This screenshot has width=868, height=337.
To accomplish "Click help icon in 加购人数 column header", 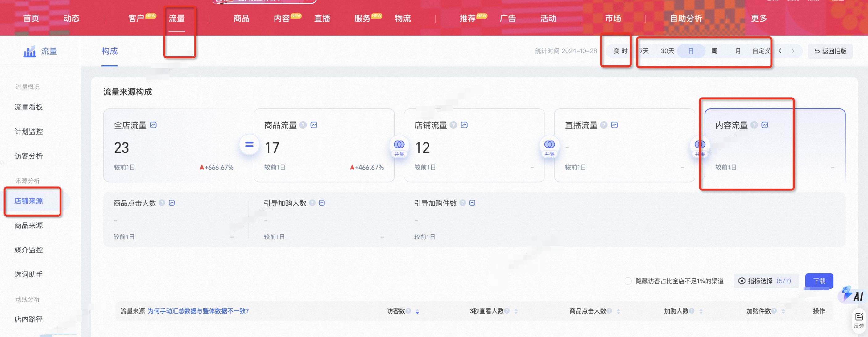I will 692,311.
